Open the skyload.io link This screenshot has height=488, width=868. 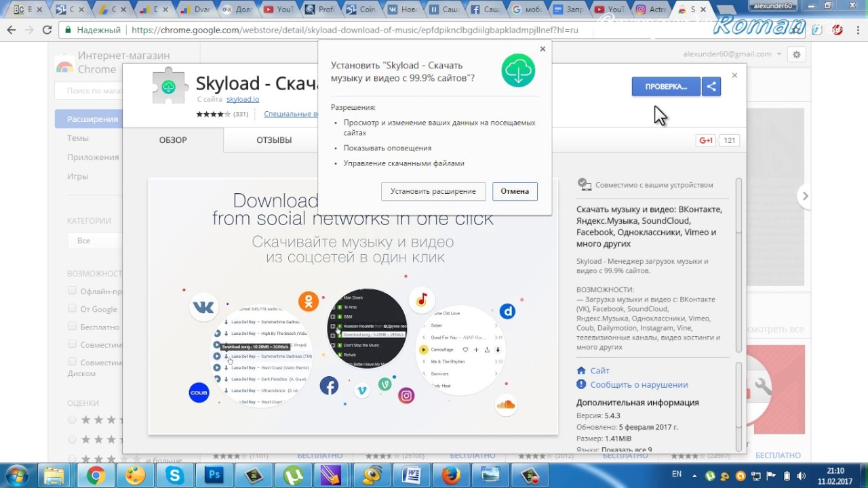[243, 100]
